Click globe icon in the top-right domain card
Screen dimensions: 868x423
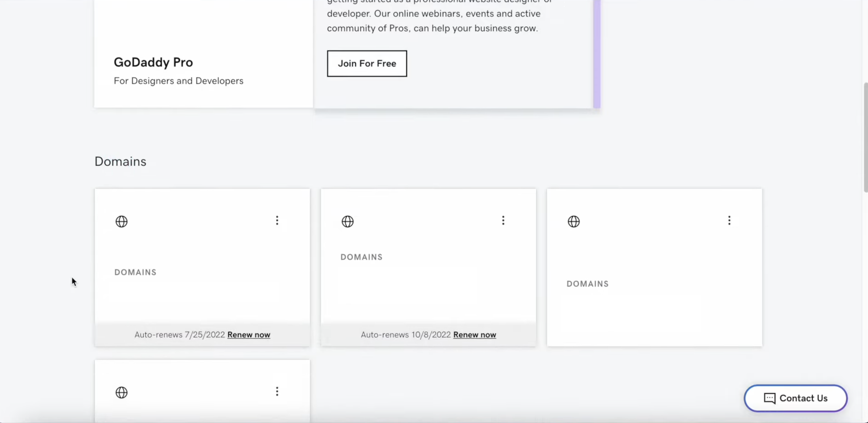(573, 222)
